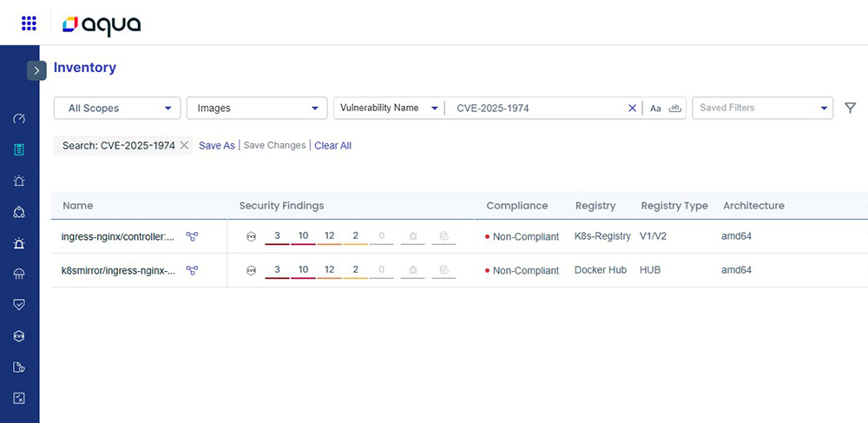Click the Save As link
This screenshot has width=868, height=423.
coord(216,146)
